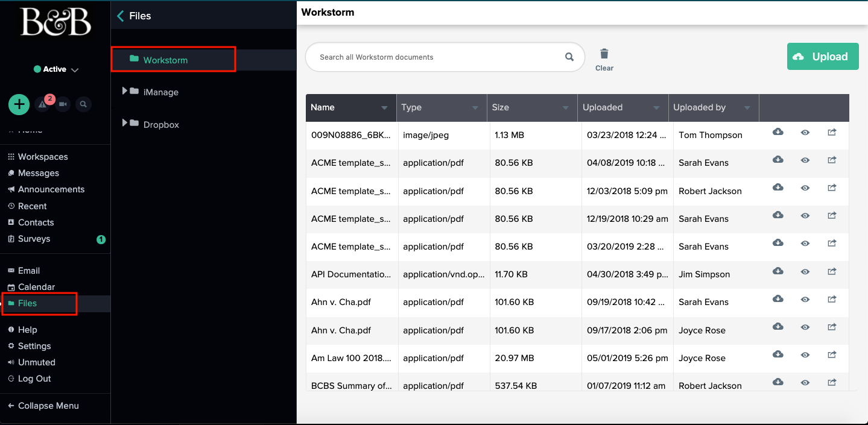
Task: Preview Ahn v. Cha.pdf by Joyce Rose via eye
Action: click(805, 327)
